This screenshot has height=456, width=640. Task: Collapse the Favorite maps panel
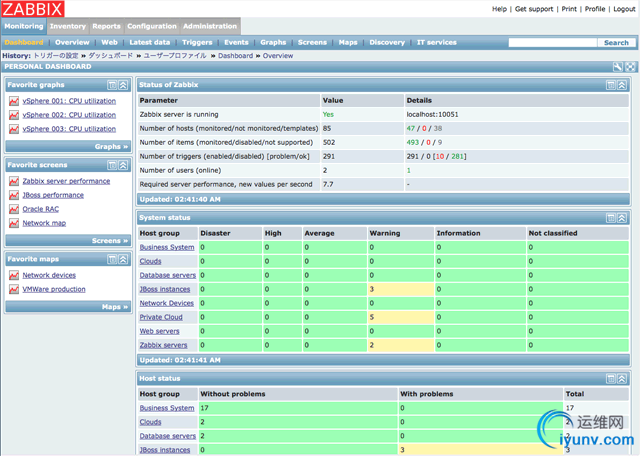tap(123, 258)
